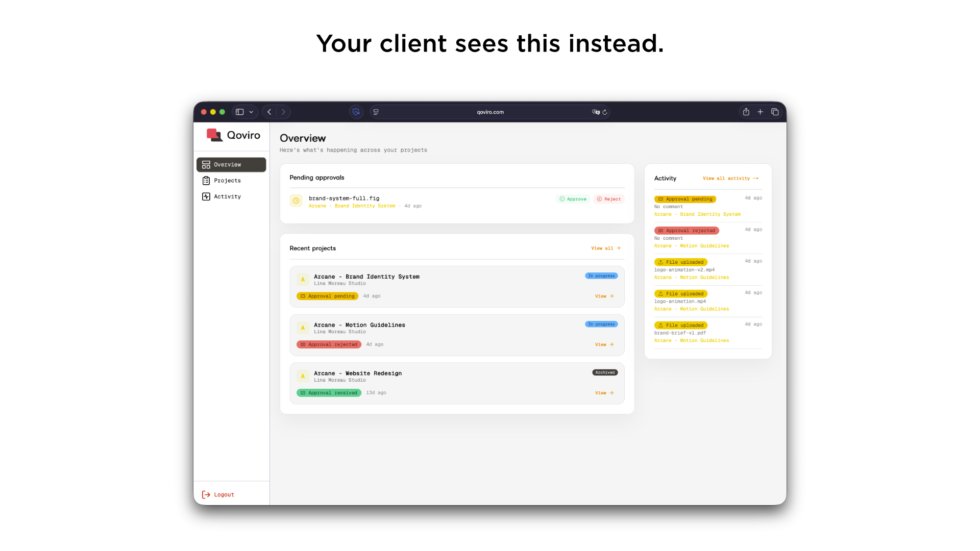Open the Projects sidebar item

pyautogui.click(x=231, y=181)
